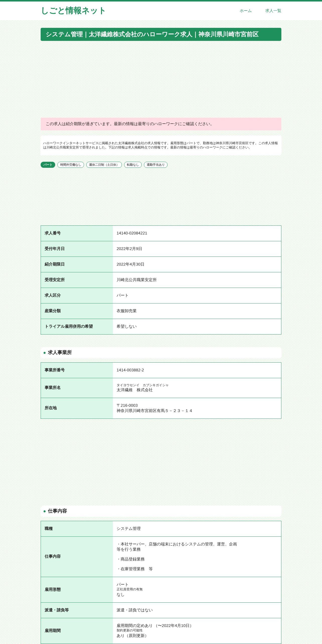
Task: Click the 事業所名 row label
Action: pos(53,388)
